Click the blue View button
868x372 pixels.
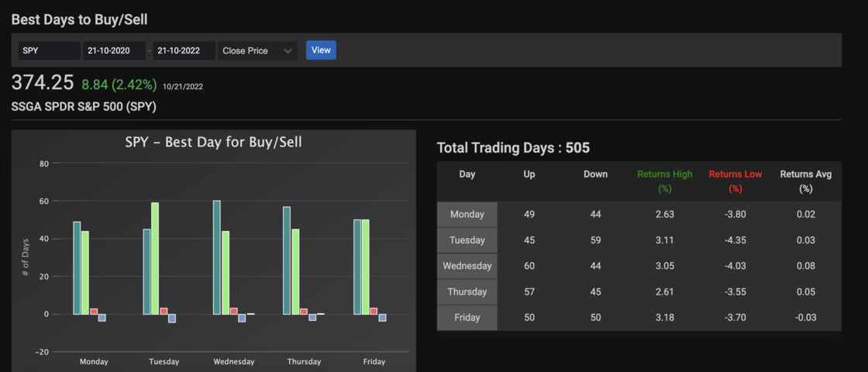click(321, 50)
